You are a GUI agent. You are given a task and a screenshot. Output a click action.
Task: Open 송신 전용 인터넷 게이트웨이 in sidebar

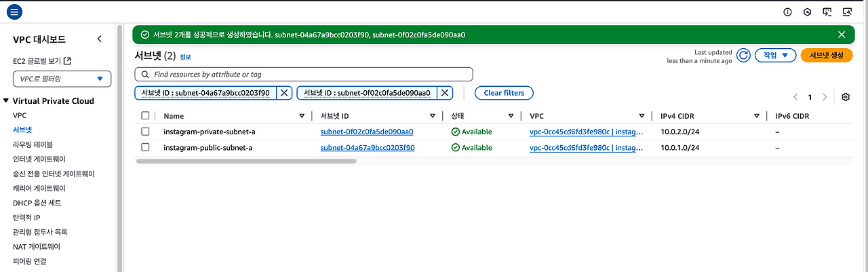pos(54,174)
